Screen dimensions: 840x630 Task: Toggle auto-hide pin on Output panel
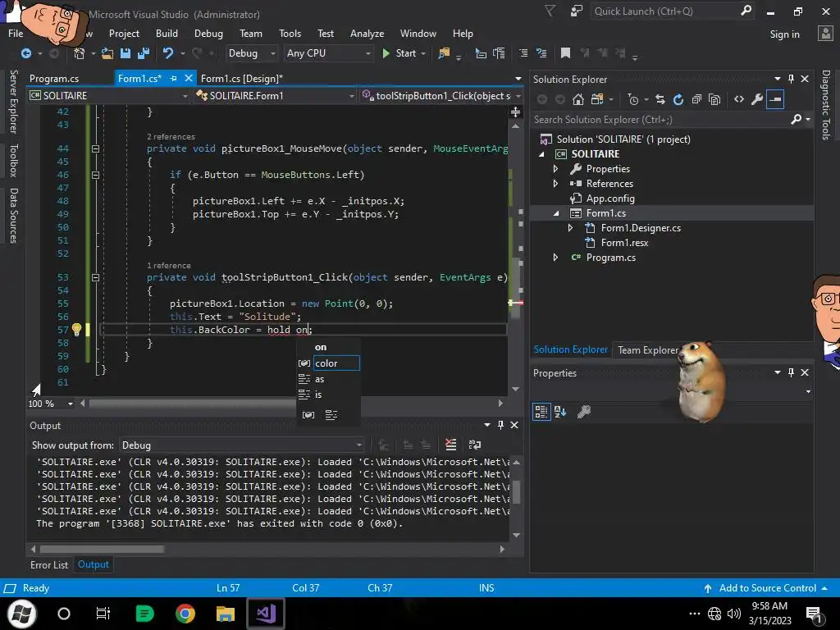501,425
